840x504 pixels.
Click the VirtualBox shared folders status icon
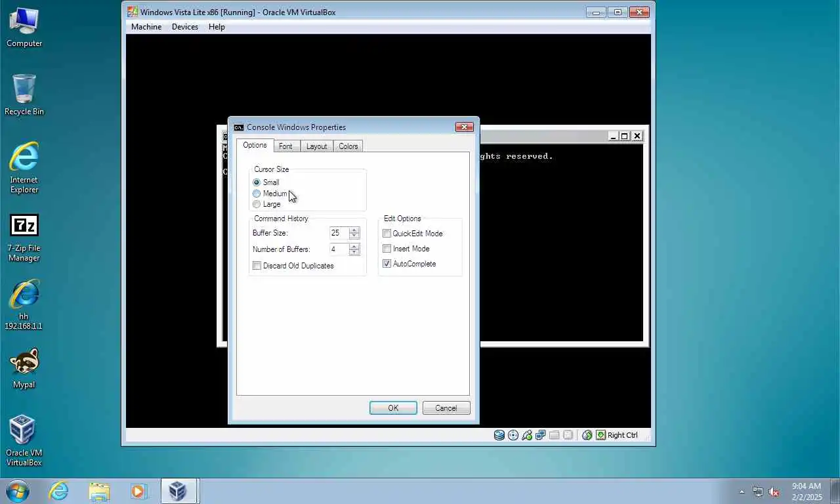pyautogui.click(x=555, y=435)
